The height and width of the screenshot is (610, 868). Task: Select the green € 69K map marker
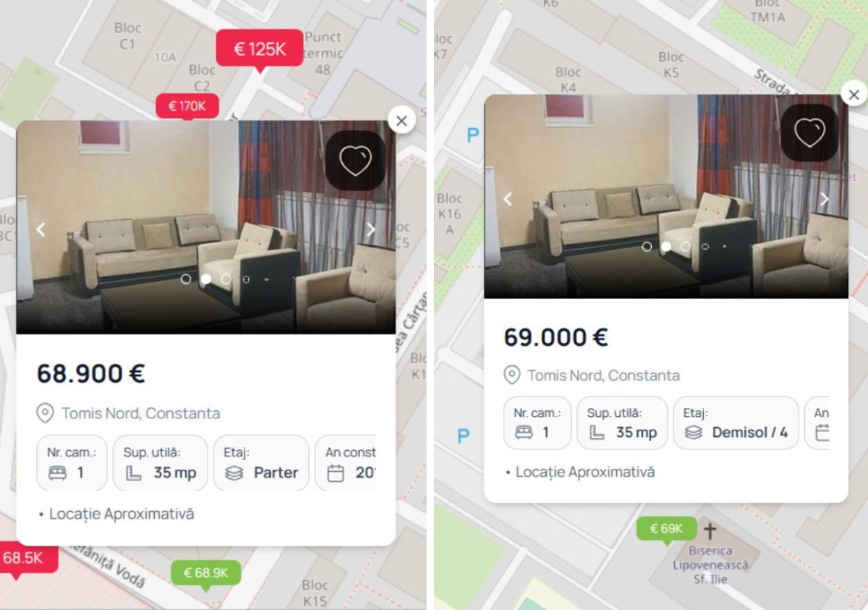[x=666, y=529]
